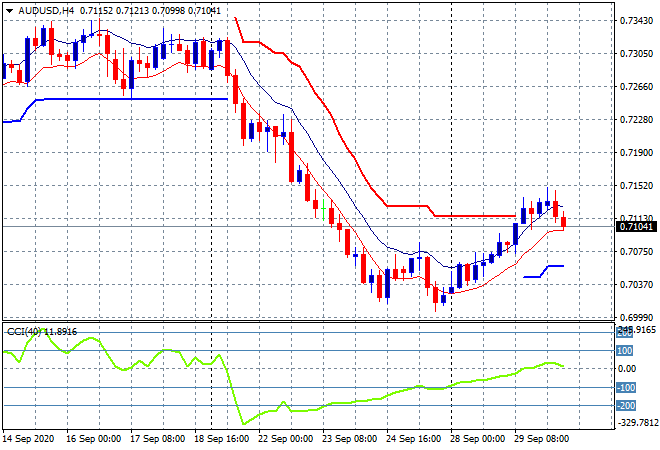Click the CCI 0.00 level label

tap(627, 368)
